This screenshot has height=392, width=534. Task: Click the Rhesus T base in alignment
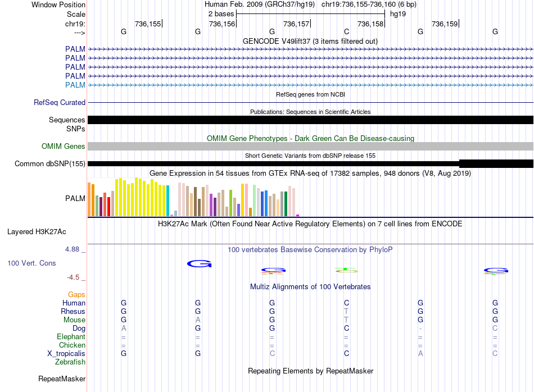click(346, 311)
